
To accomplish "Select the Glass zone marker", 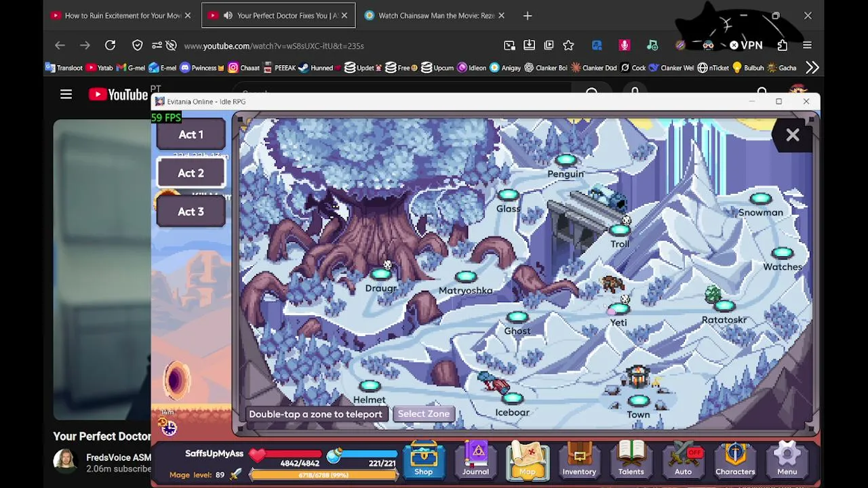I will [x=508, y=195].
